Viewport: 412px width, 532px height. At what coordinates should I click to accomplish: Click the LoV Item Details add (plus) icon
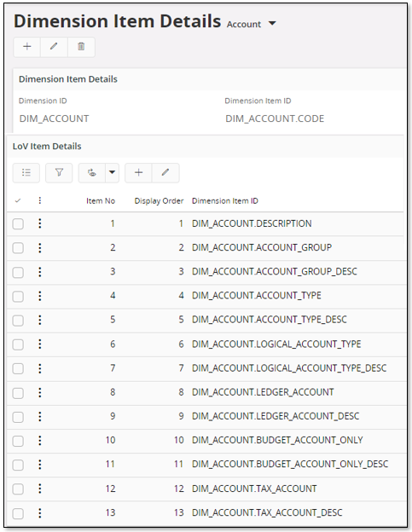click(x=138, y=173)
